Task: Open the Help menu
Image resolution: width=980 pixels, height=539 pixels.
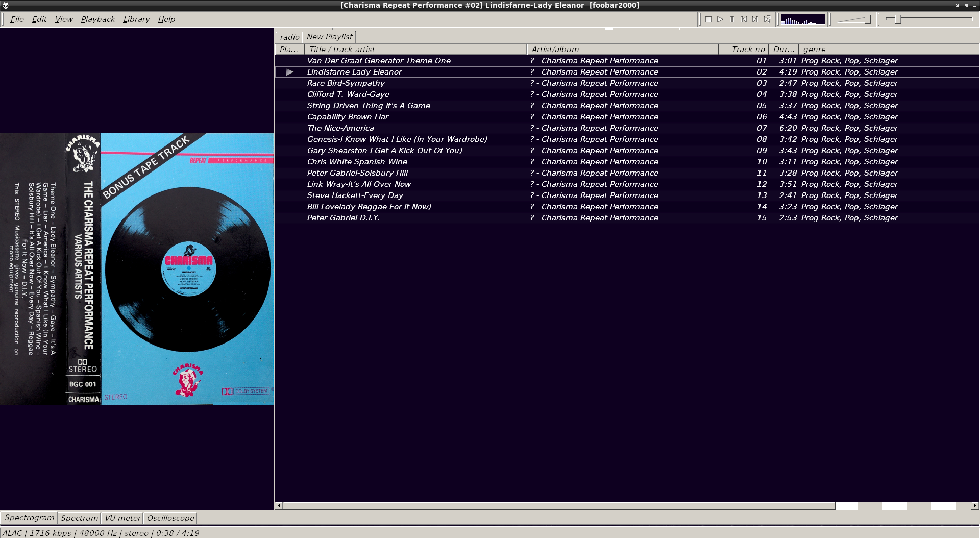Action: coord(166,19)
